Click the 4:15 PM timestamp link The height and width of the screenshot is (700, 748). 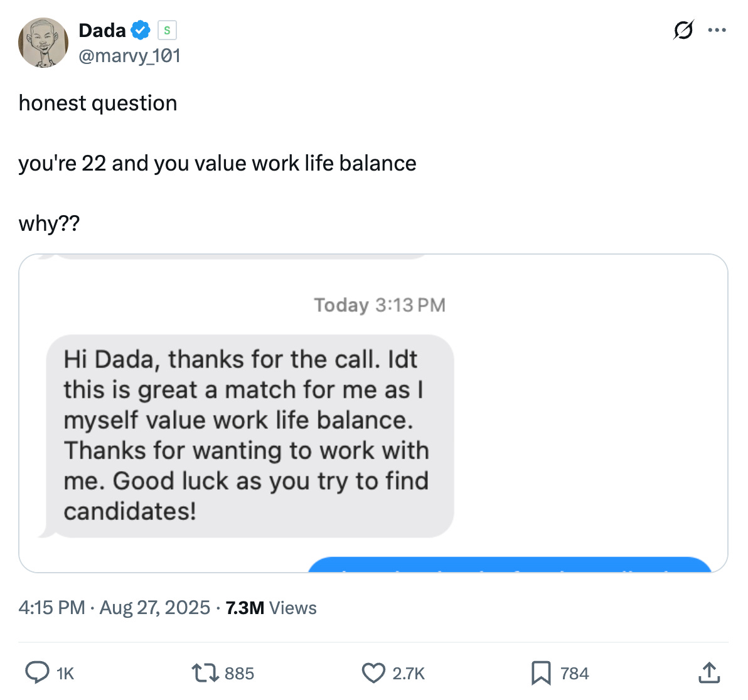51,607
